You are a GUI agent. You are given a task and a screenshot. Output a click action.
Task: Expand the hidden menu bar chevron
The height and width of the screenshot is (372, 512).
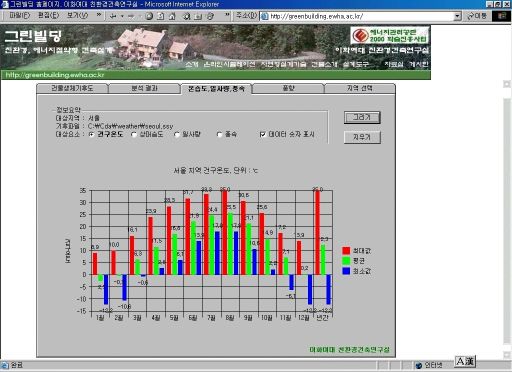(x=99, y=15)
